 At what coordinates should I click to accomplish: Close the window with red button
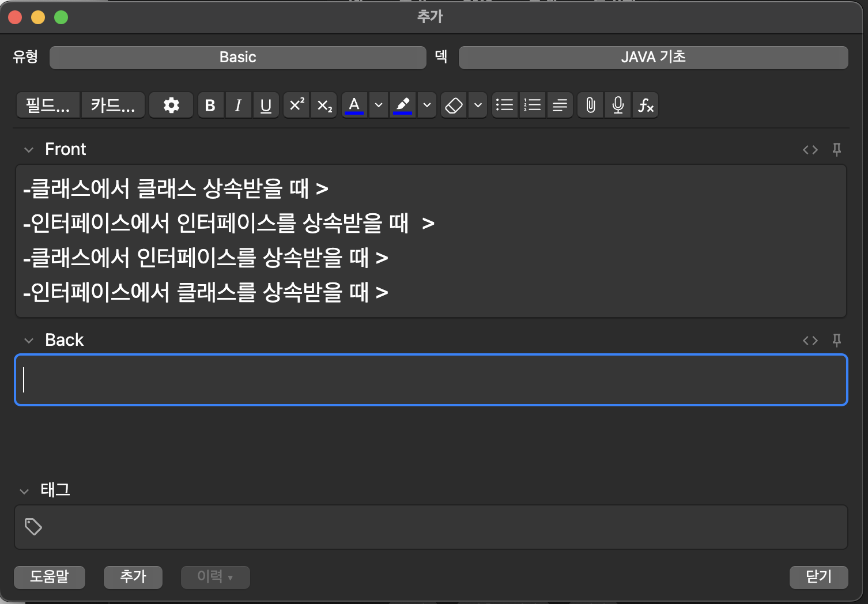[15, 17]
